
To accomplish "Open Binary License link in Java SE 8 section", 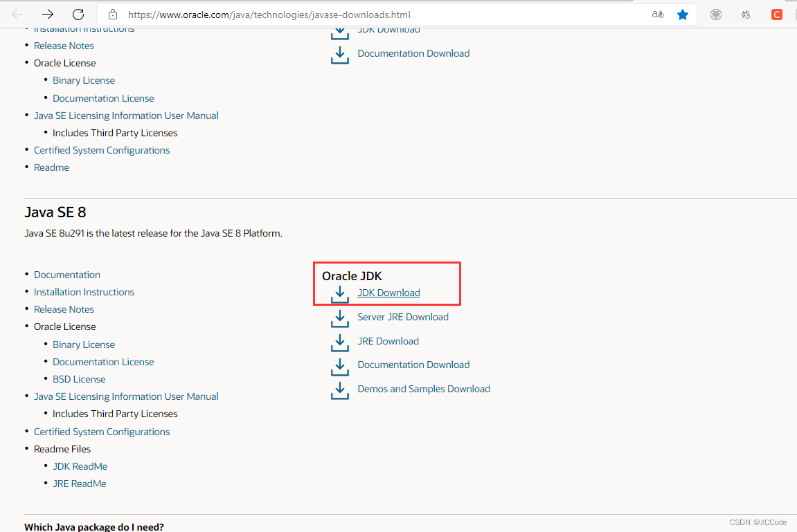I will point(84,345).
